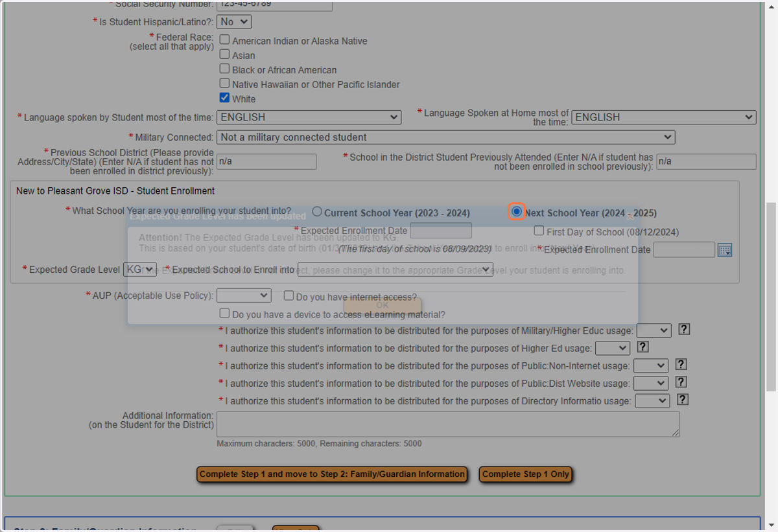This screenshot has height=532, width=778.
Task: Open the Expected Grade Level KG dropdown
Action: 140,269
